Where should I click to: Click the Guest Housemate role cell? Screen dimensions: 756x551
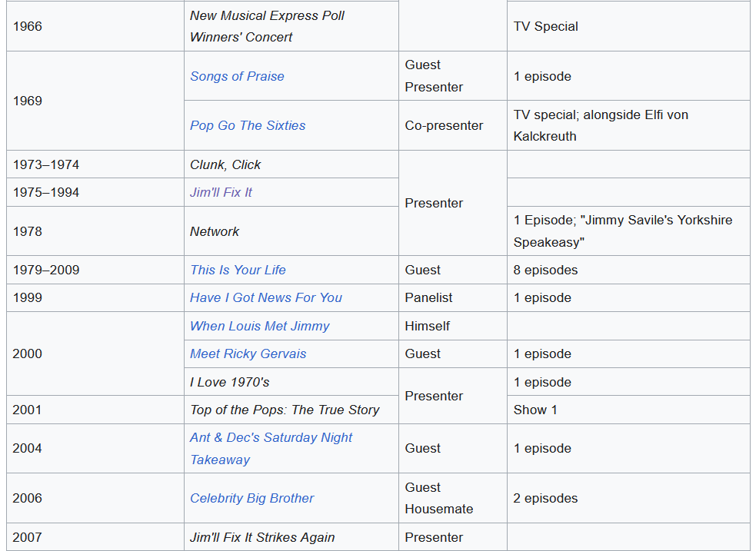click(x=453, y=498)
